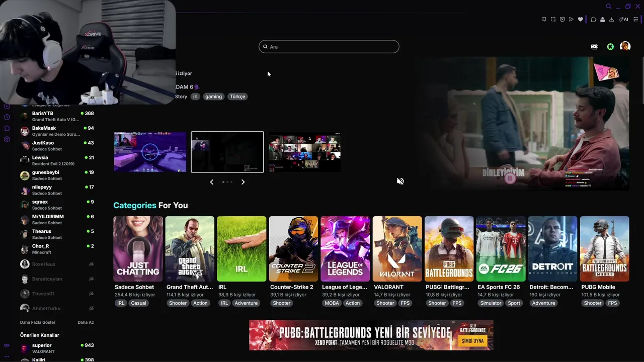This screenshot has width=644, height=362.
Task: Click the search field labeled Ara
Action: 329,47
